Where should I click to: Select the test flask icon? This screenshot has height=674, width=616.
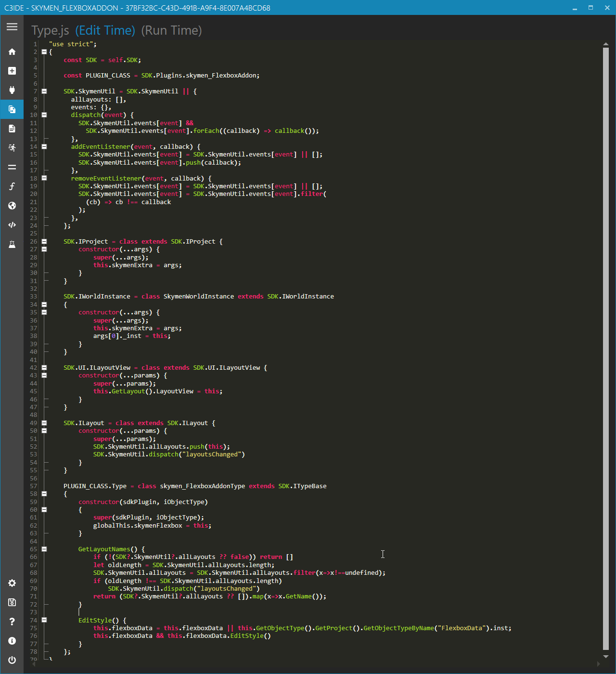coord(12,244)
